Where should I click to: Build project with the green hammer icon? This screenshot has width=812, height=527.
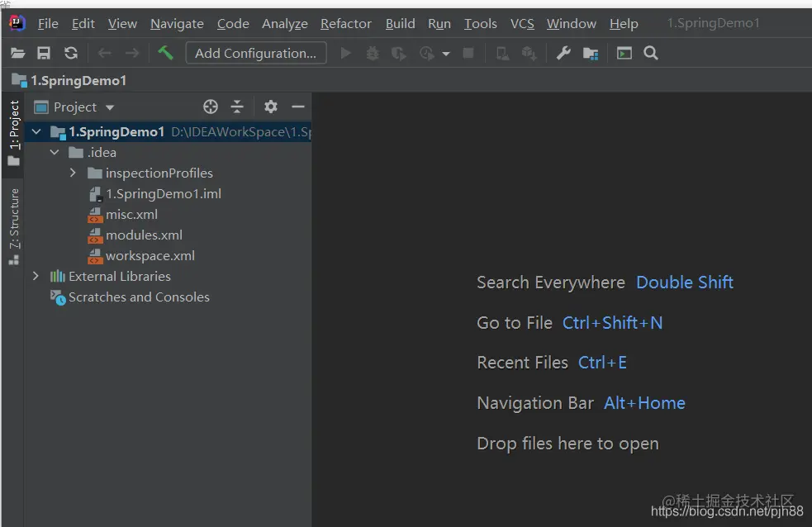(x=166, y=52)
